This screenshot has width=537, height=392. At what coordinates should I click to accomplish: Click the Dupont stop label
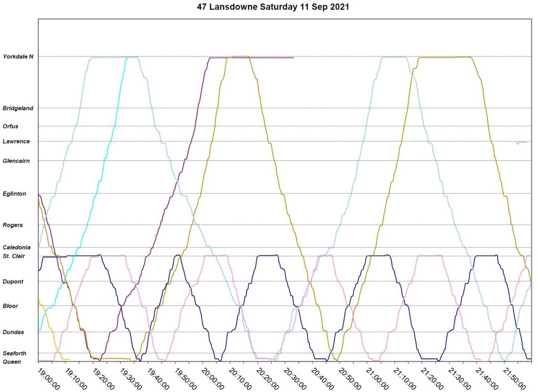click(13, 282)
